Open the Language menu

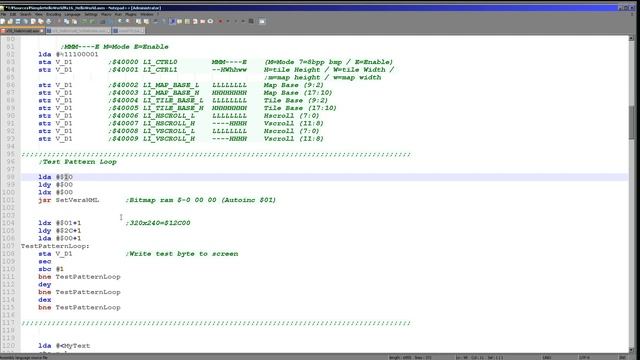tap(73, 14)
